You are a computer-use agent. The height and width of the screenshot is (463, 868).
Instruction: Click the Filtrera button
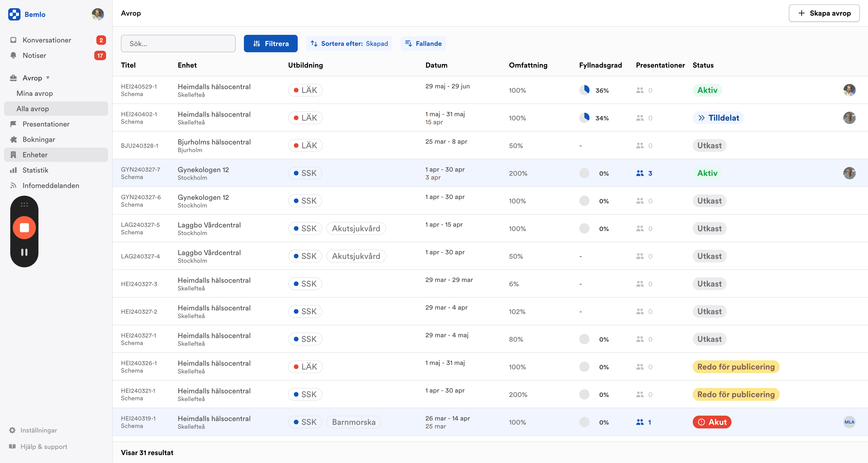[271, 44]
